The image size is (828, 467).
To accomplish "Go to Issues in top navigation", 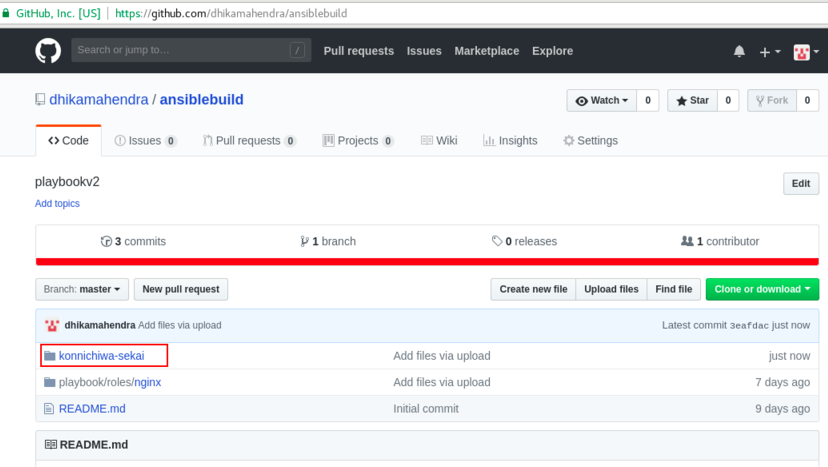I will pos(424,51).
